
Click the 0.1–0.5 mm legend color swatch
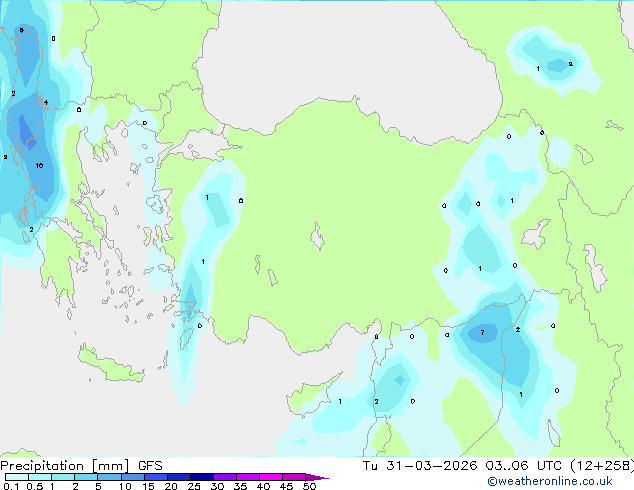(x=17, y=477)
